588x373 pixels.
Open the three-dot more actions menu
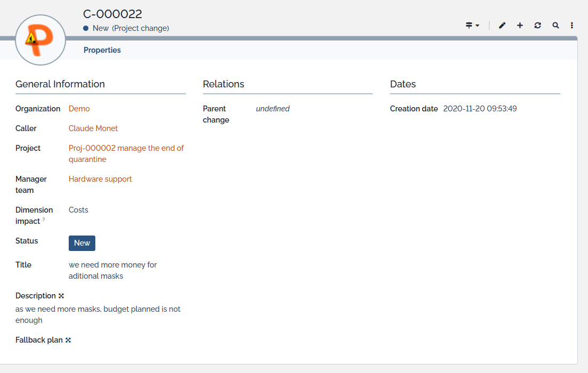pyautogui.click(x=572, y=26)
